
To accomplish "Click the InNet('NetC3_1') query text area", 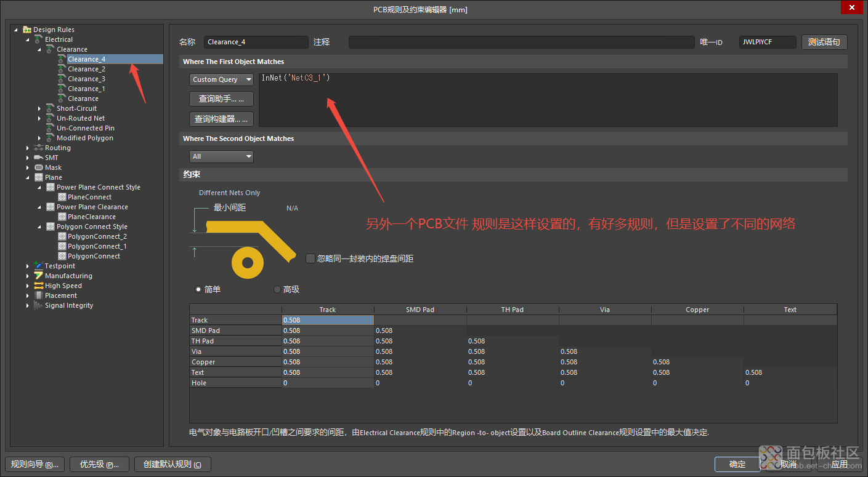I will pos(548,99).
